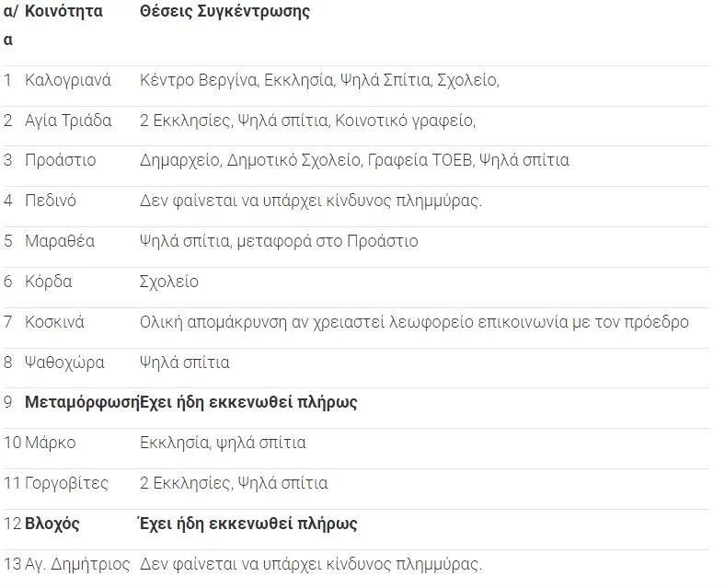Select the Καλογριανά community cell
The width and height of the screenshot is (725, 588).
coord(67,80)
